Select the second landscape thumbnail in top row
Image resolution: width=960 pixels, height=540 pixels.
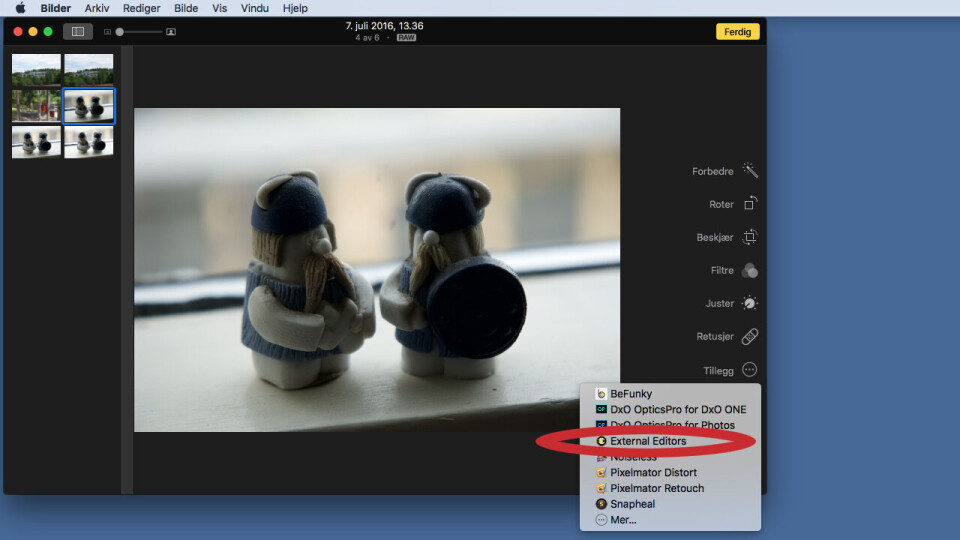[89, 69]
